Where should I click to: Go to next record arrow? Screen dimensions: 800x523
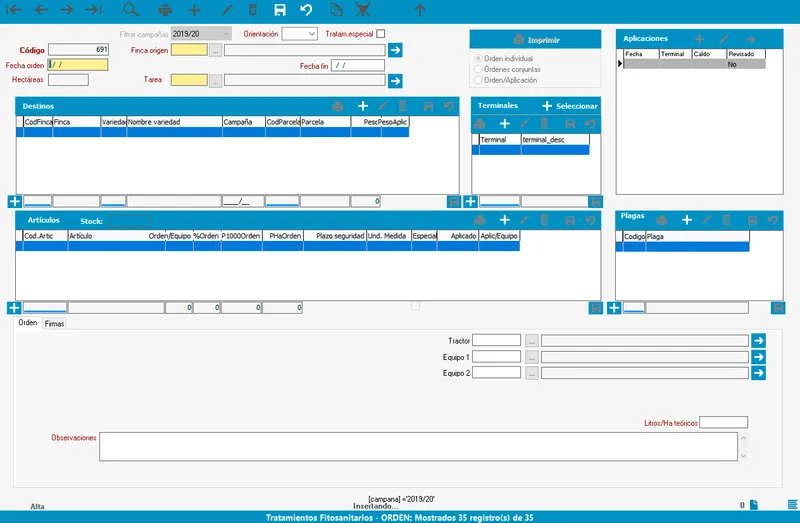pos(67,10)
